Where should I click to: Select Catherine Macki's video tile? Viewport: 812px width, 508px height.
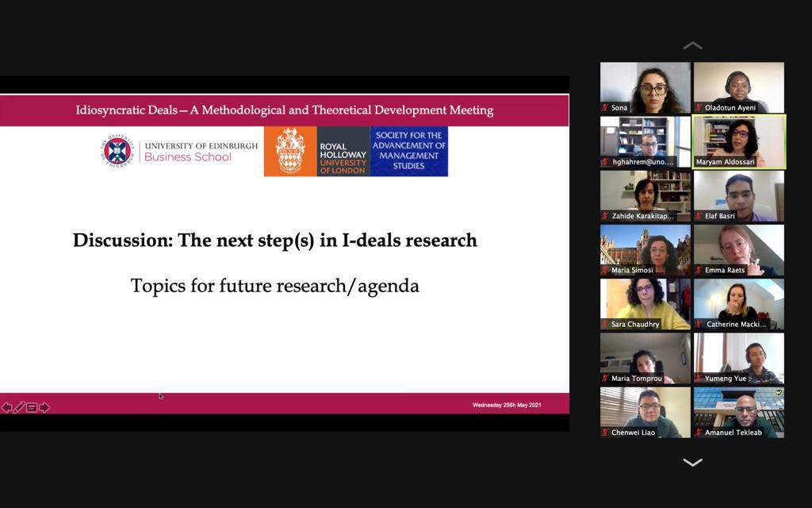click(x=739, y=304)
